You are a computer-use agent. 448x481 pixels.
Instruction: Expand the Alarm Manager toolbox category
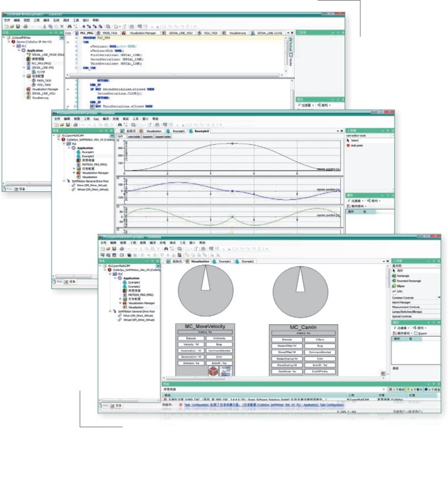pos(404,302)
